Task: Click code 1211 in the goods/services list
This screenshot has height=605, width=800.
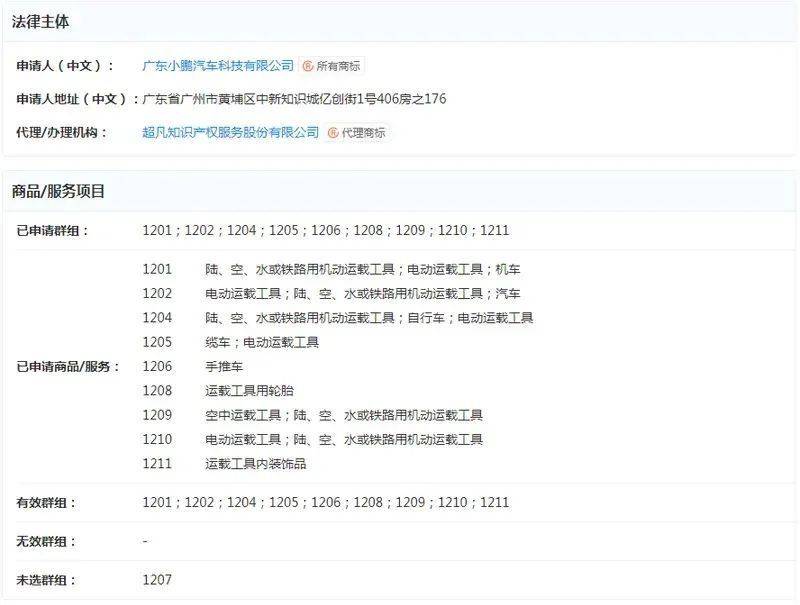Action: (x=157, y=464)
